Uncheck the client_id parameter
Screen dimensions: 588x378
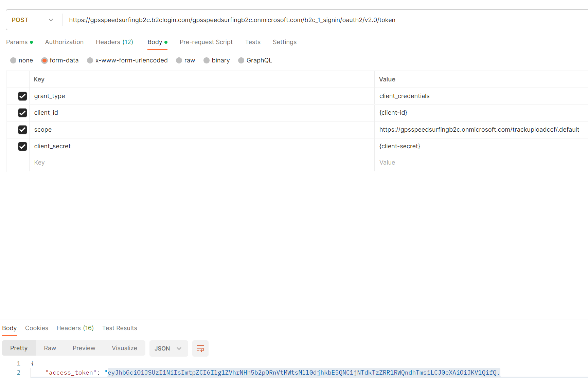tap(22, 113)
